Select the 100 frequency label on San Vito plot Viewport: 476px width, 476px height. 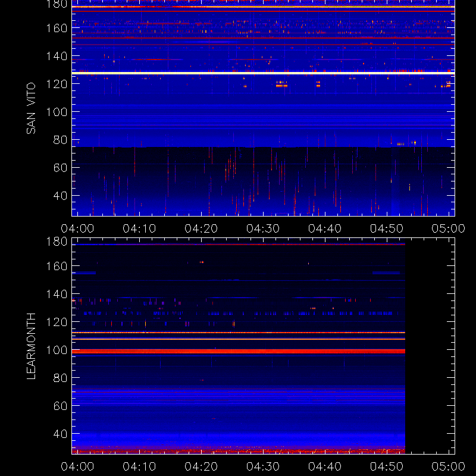[57, 112]
